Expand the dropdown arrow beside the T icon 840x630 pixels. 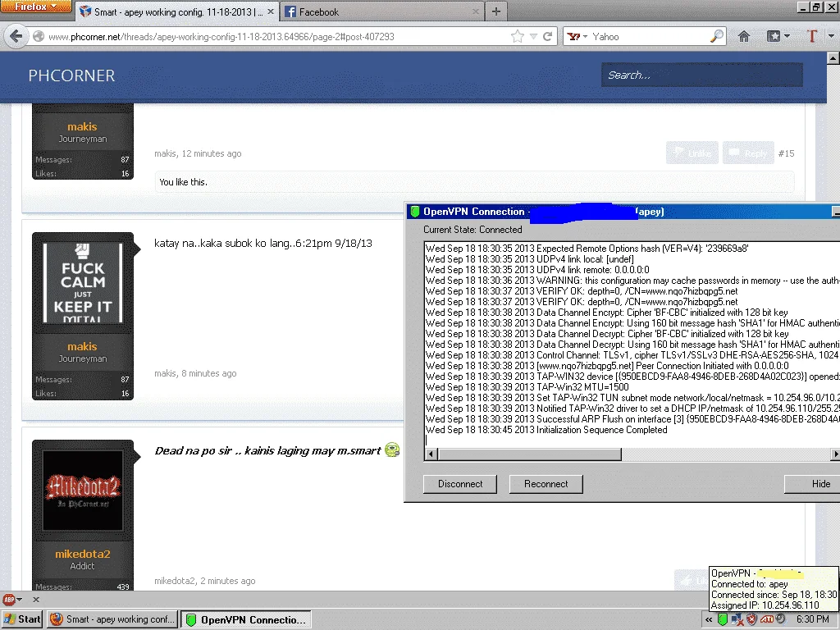tap(831, 36)
